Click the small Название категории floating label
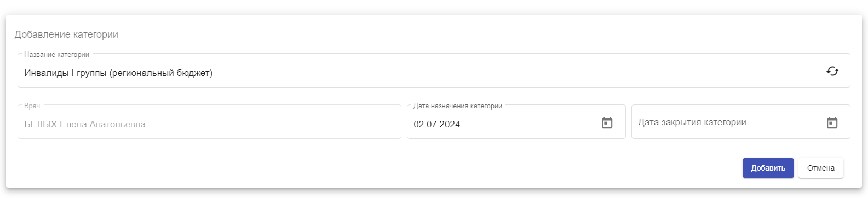868x198 pixels. pos(56,55)
